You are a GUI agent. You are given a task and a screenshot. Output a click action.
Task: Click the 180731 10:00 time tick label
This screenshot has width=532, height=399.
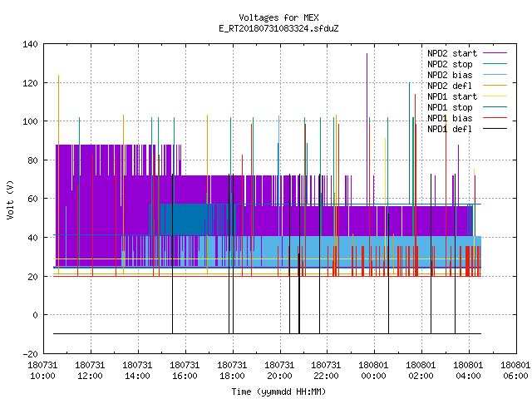(42, 371)
